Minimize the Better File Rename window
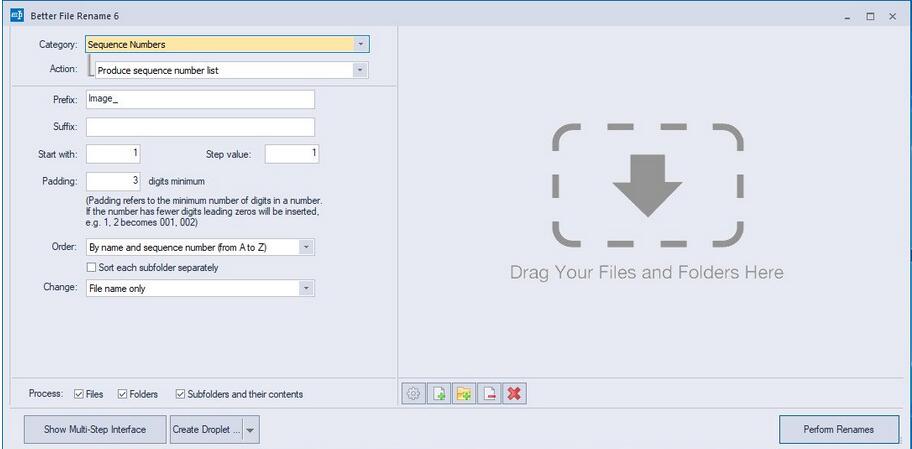Viewport: 912px width, 449px height. click(849, 16)
